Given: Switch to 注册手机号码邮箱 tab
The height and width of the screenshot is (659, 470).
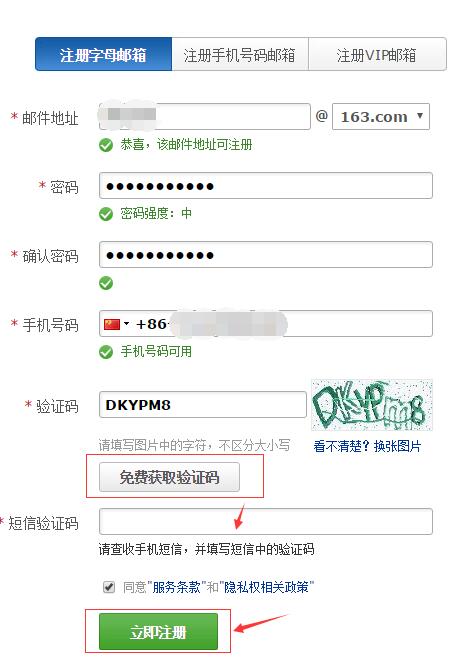Looking at the screenshot, I should (240, 54).
